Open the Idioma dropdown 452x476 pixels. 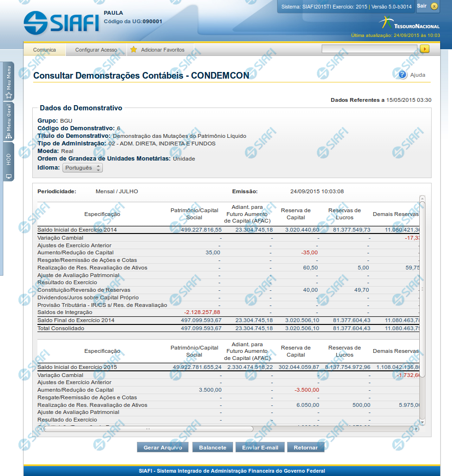click(82, 168)
